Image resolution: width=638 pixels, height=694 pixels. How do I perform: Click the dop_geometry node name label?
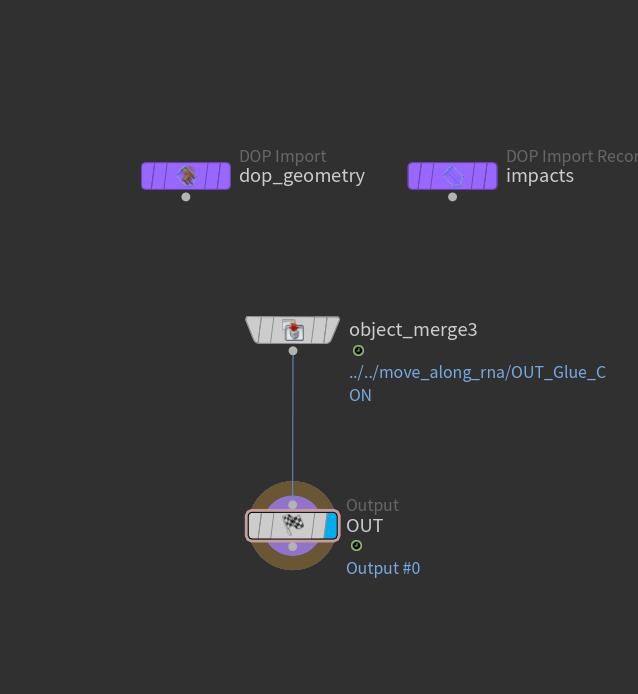(302, 176)
